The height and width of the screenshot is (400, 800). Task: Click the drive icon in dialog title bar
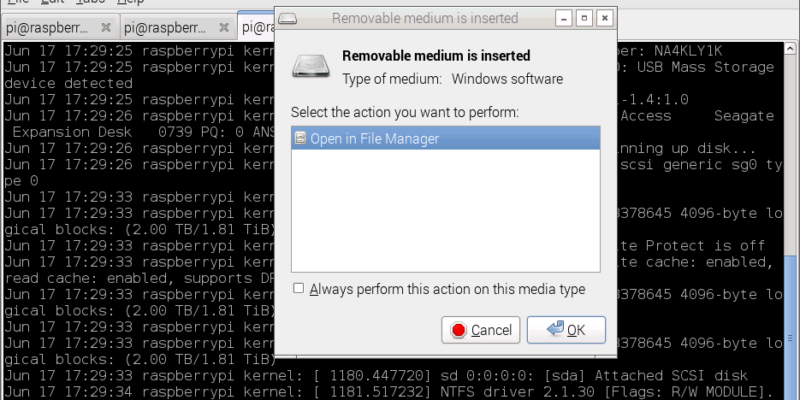click(287, 17)
